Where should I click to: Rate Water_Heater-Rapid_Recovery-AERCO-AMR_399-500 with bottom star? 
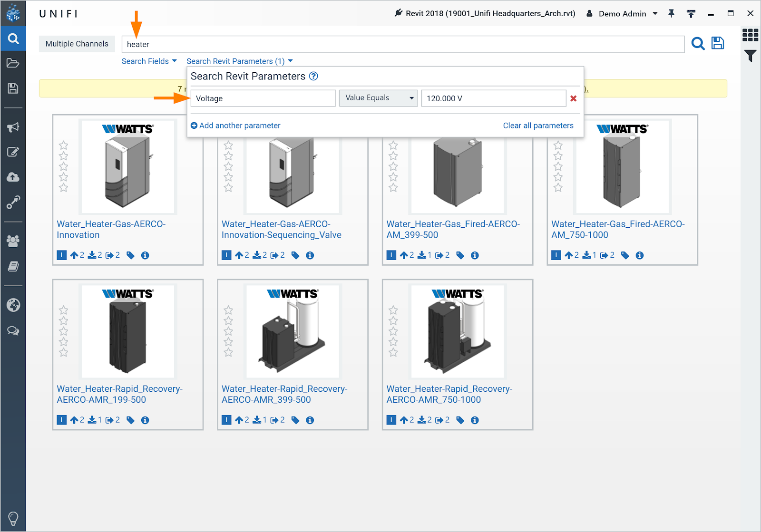pyautogui.click(x=228, y=352)
